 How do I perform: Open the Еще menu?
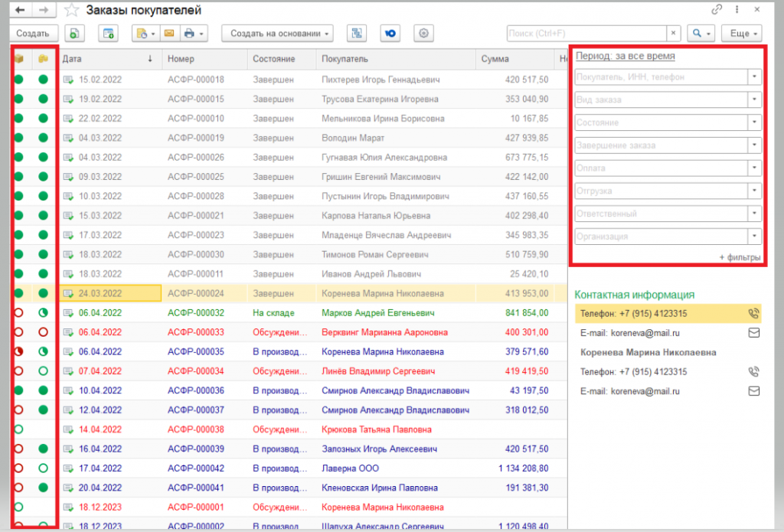coord(742,34)
